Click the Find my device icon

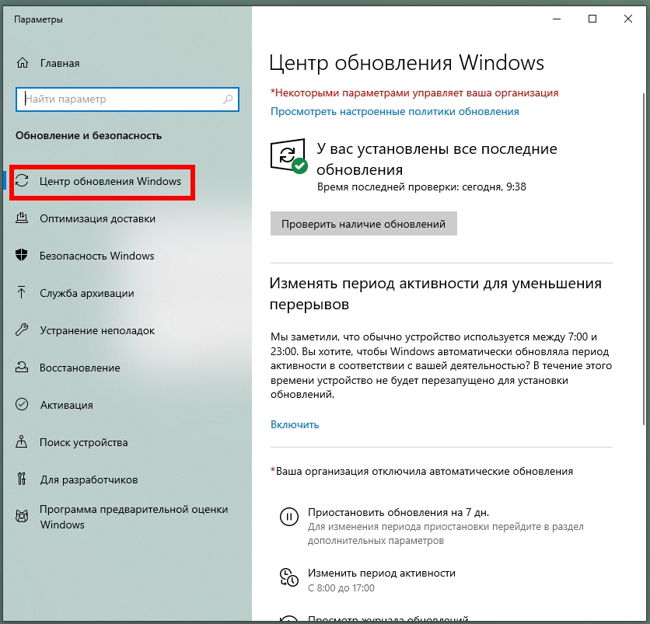pyautogui.click(x=22, y=442)
